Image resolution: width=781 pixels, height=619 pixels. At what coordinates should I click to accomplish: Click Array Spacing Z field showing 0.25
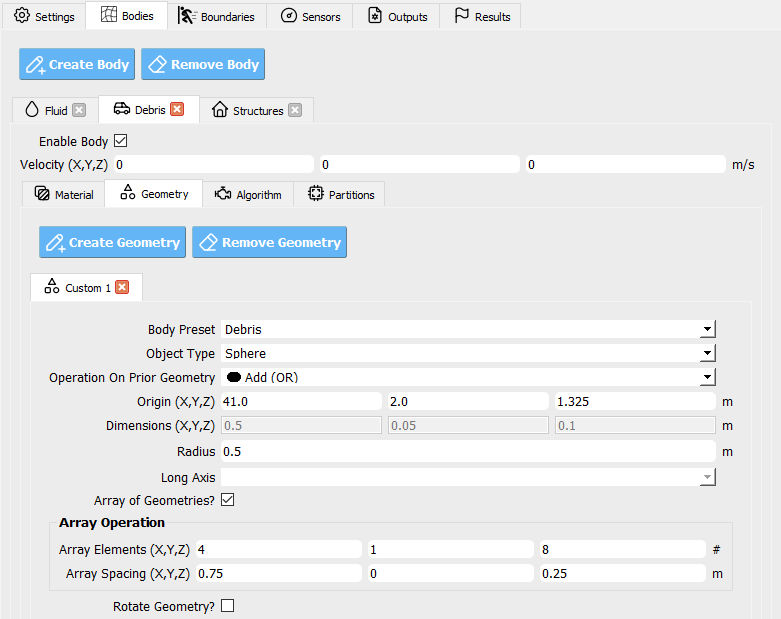[x=623, y=573]
